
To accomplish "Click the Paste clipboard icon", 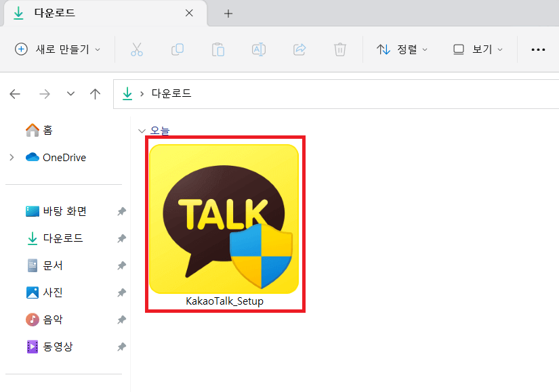I will pos(218,49).
